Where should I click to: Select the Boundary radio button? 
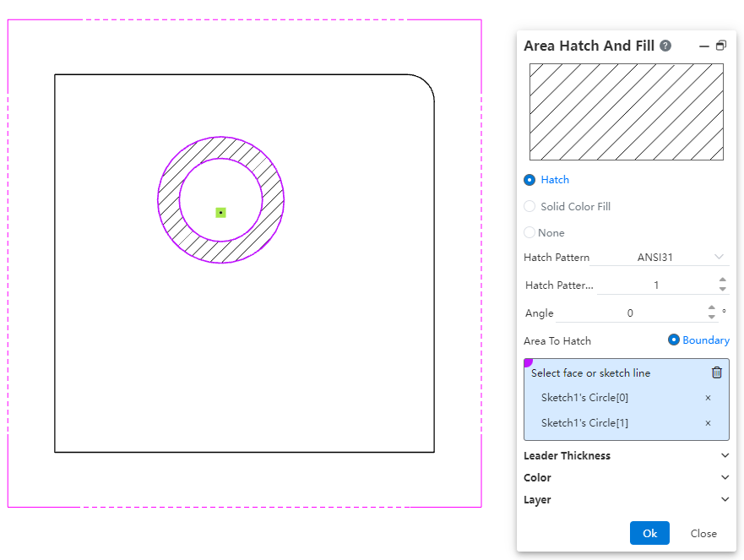click(x=674, y=340)
